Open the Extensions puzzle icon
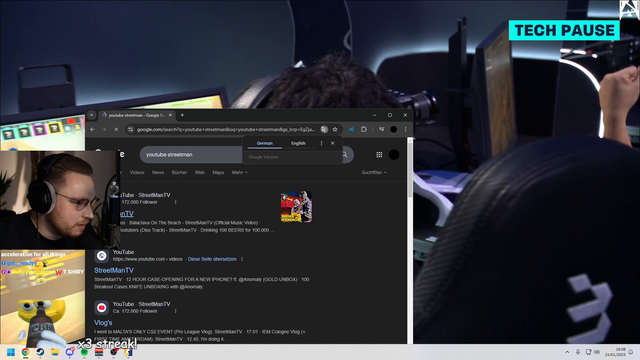 [x=364, y=129]
